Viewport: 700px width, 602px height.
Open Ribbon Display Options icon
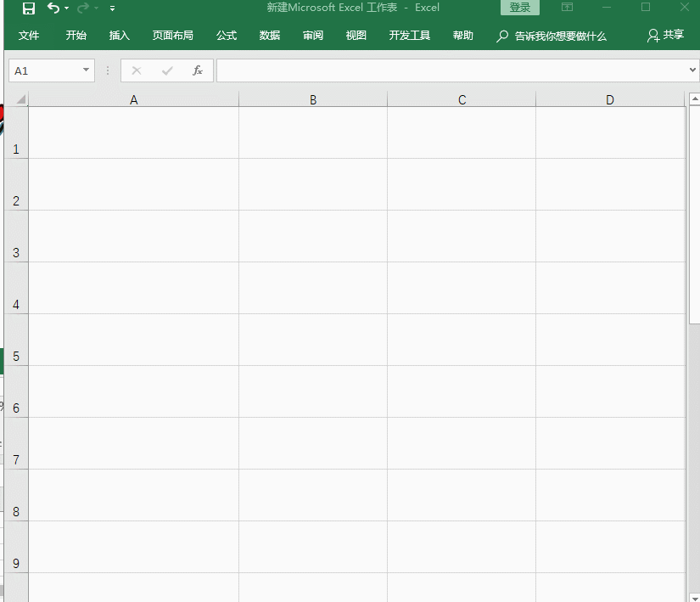tap(567, 7)
